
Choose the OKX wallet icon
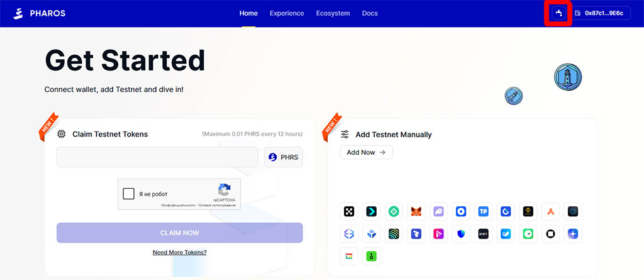(349, 211)
